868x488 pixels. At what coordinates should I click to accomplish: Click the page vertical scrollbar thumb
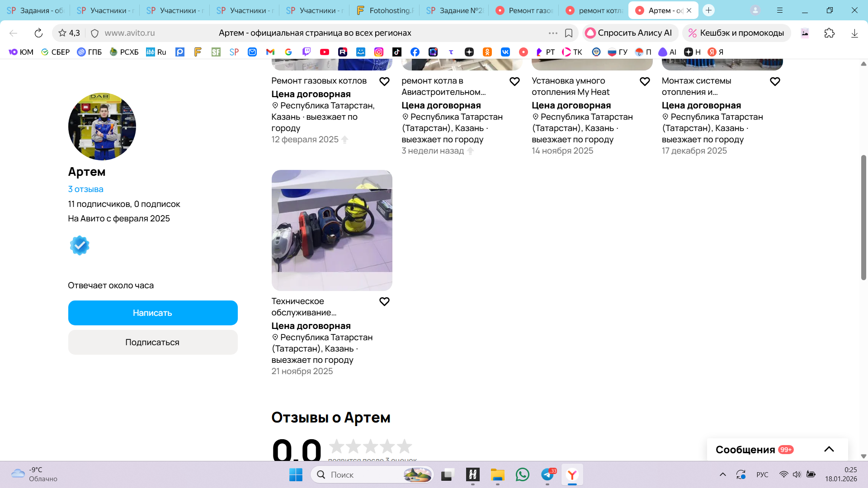[863, 217]
